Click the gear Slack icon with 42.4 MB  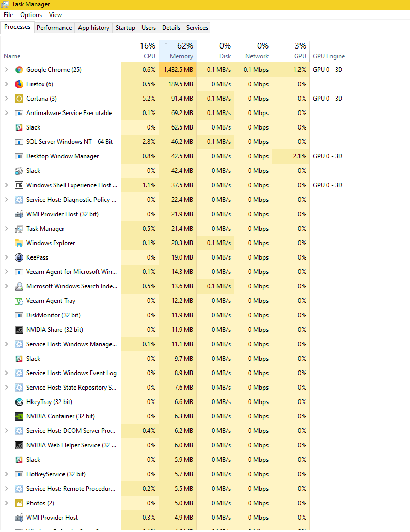(19, 171)
